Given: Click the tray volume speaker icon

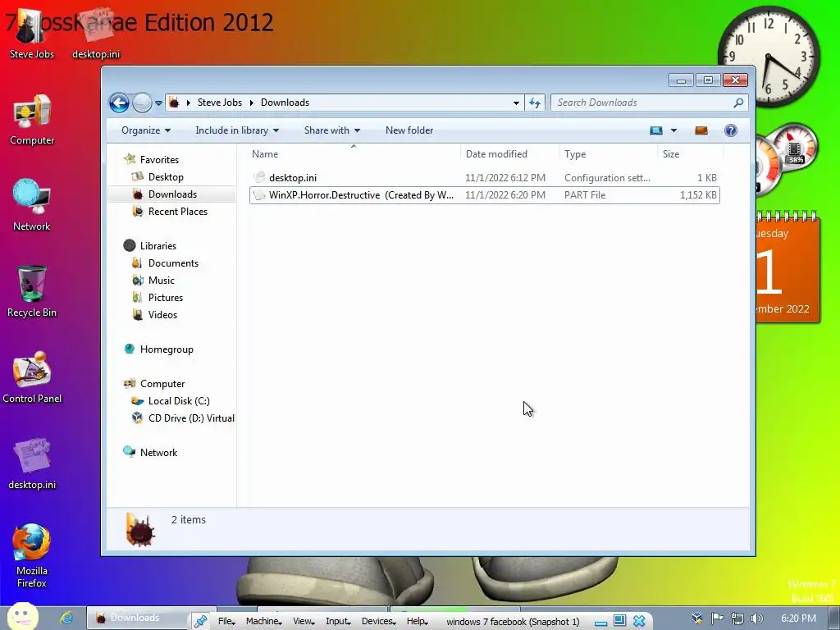Looking at the screenshot, I should (756, 619).
